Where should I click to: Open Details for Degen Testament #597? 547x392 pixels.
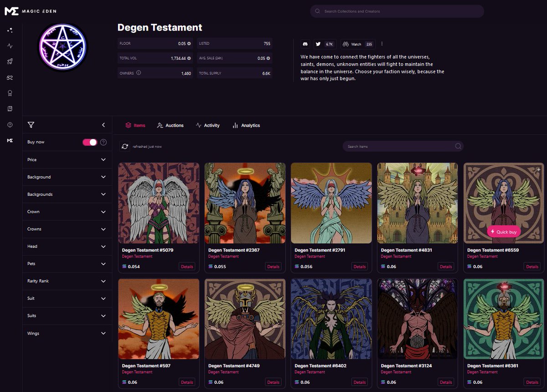point(187,382)
